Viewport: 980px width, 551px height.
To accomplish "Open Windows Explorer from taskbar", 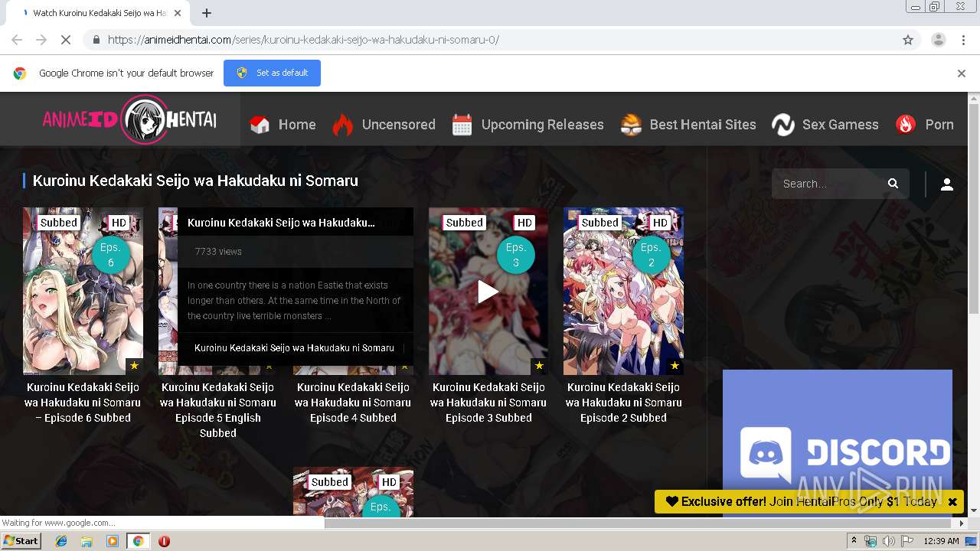I will click(87, 541).
